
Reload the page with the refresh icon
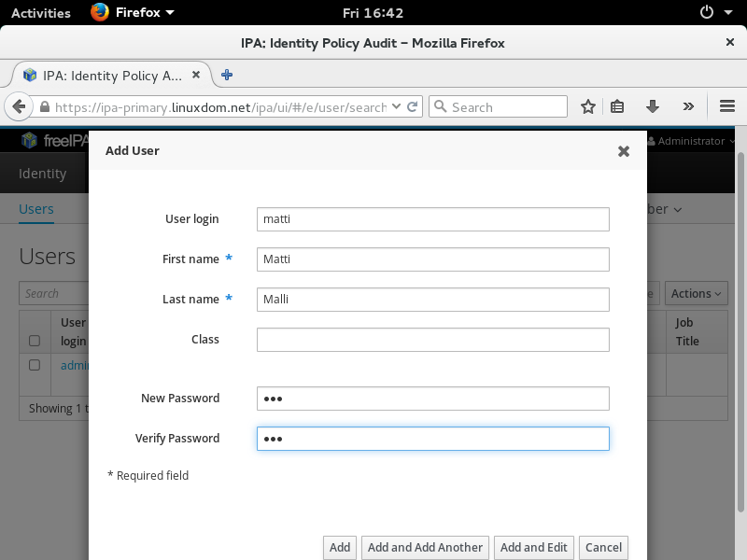pos(414,106)
